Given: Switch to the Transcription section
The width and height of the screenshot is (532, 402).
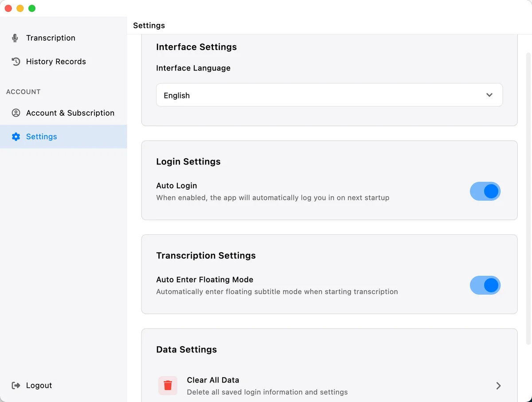Looking at the screenshot, I should point(51,38).
